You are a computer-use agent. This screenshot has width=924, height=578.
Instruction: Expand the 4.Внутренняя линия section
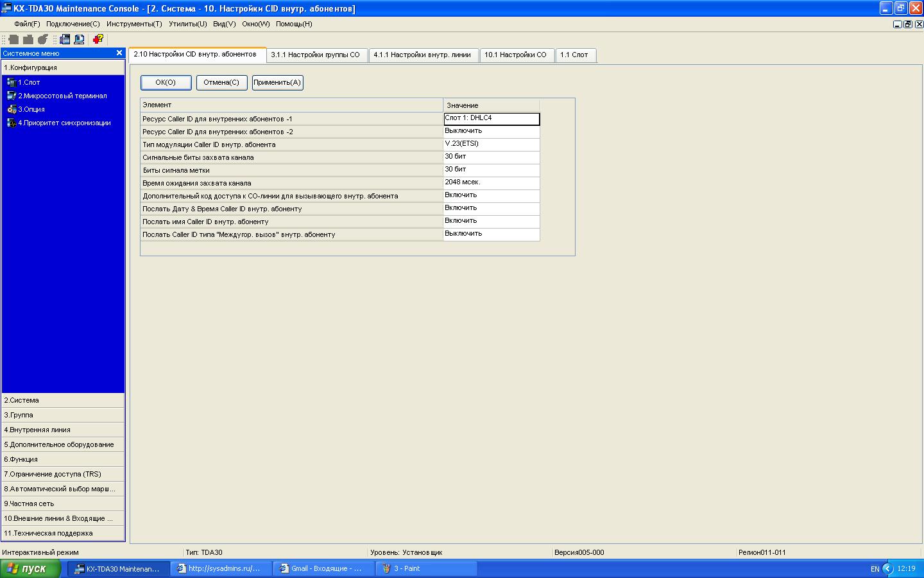(63, 430)
